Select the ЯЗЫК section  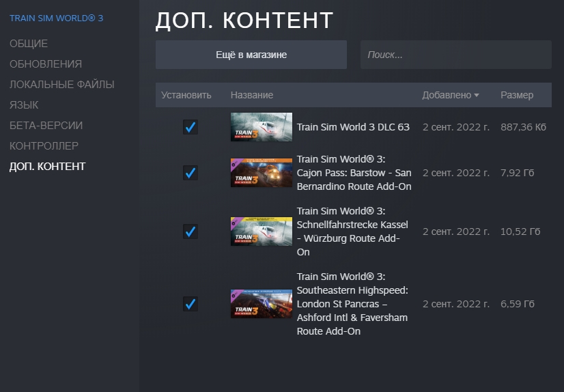24,105
